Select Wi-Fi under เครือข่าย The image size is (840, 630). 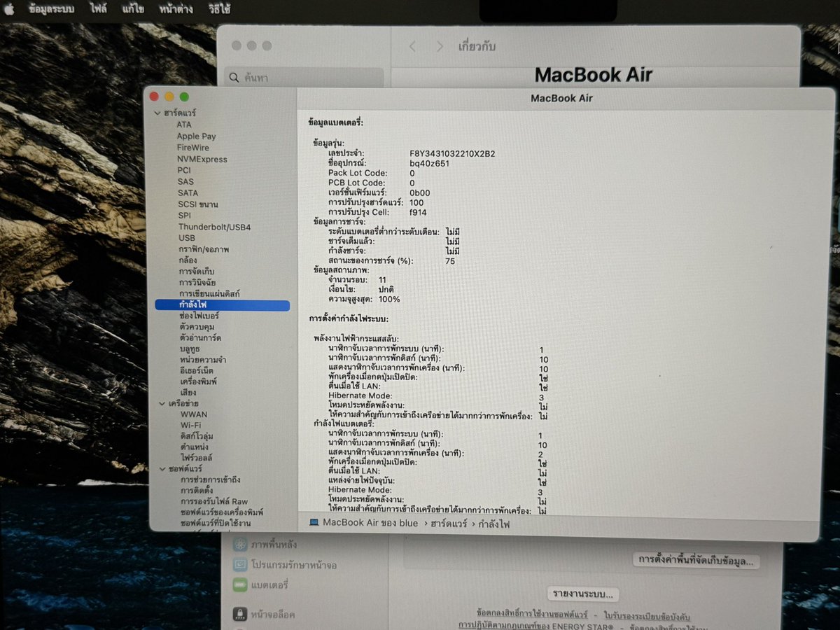[x=190, y=425]
